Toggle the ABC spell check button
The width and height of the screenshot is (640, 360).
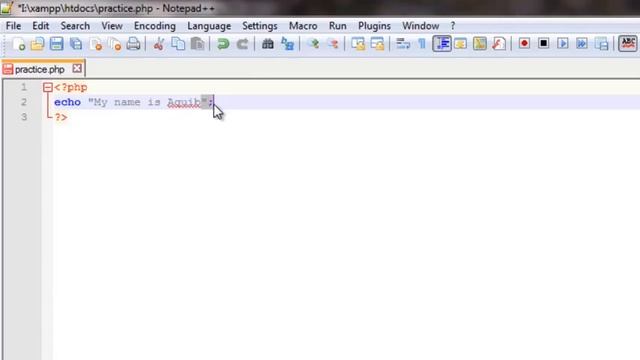628,43
